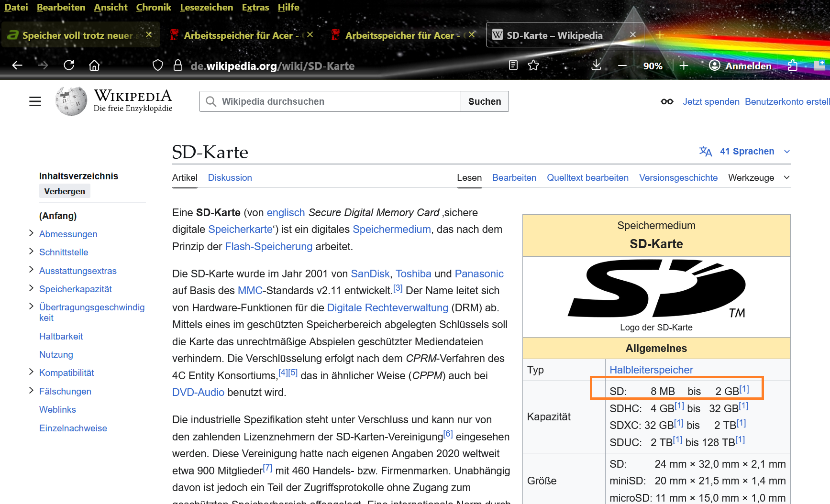The width and height of the screenshot is (830, 504).
Task: Open the Chronik menu
Action: point(153,7)
